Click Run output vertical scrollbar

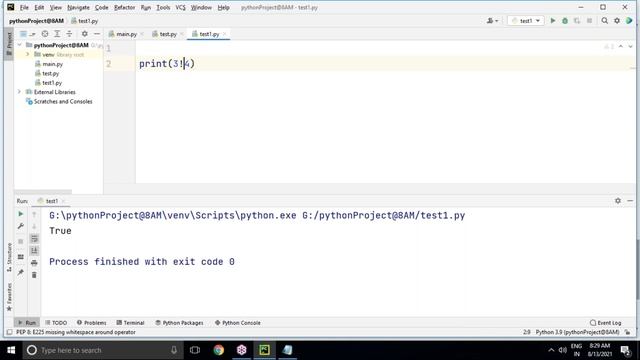(x=638, y=269)
